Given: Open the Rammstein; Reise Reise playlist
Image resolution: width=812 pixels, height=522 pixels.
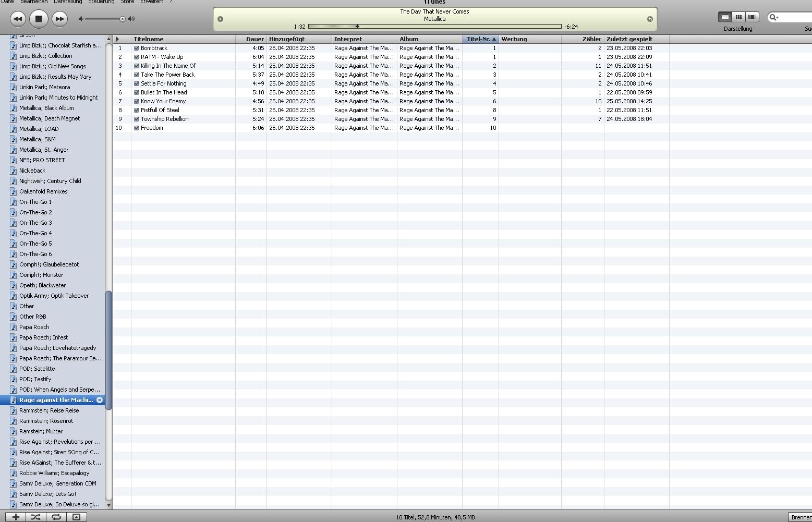Looking at the screenshot, I should click(52, 410).
